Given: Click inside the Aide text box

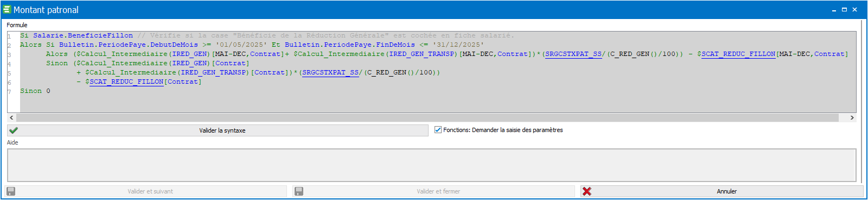Looking at the screenshot, I should tap(432, 165).
